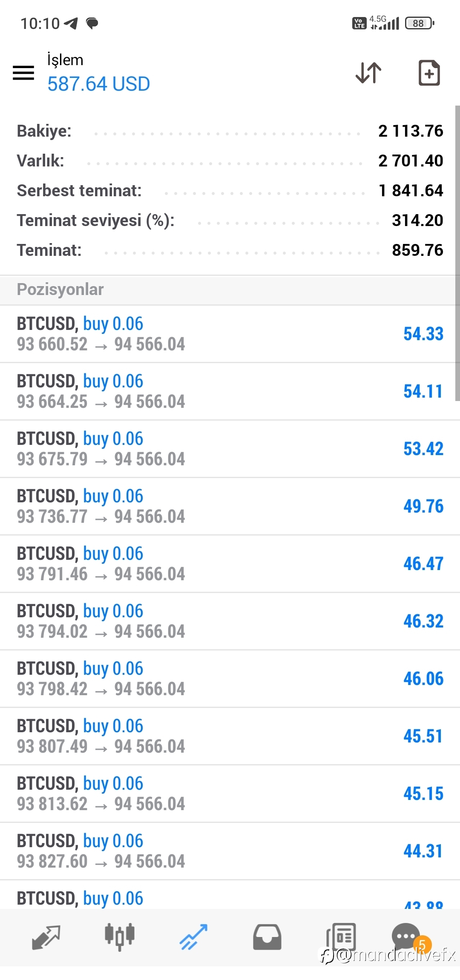Tap the sort positions arrows icon
This screenshot has height=980, width=460.
(x=368, y=73)
